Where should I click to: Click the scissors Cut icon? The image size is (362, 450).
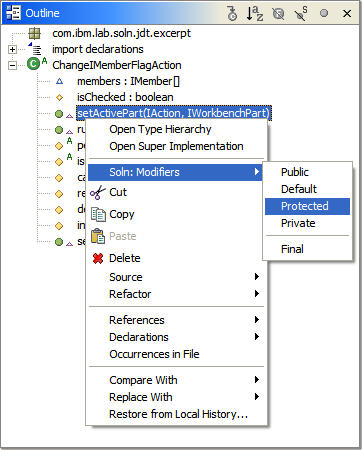coord(98,192)
